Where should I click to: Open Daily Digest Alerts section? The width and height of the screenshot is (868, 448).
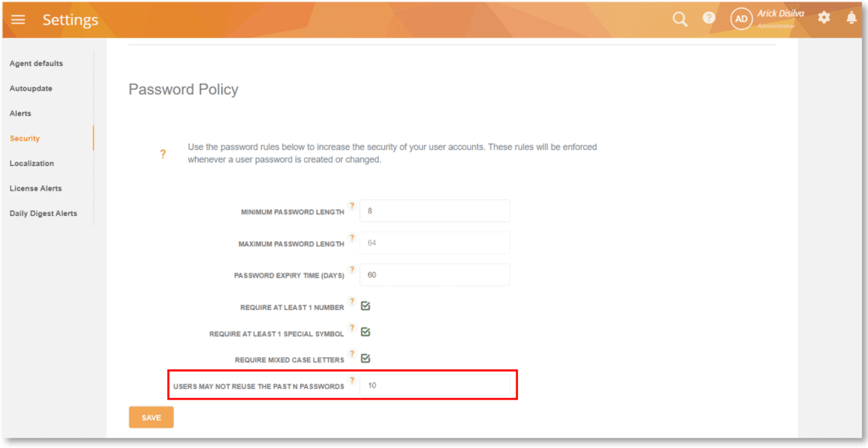(43, 213)
